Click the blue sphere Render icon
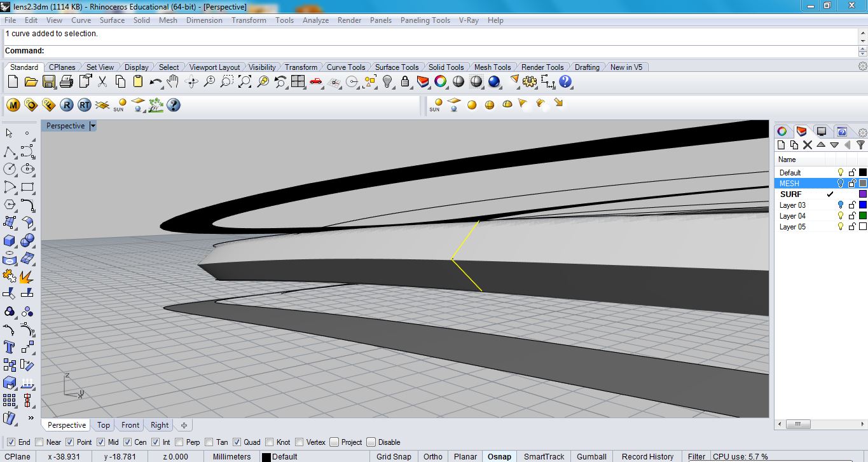 click(x=494, y=82)
